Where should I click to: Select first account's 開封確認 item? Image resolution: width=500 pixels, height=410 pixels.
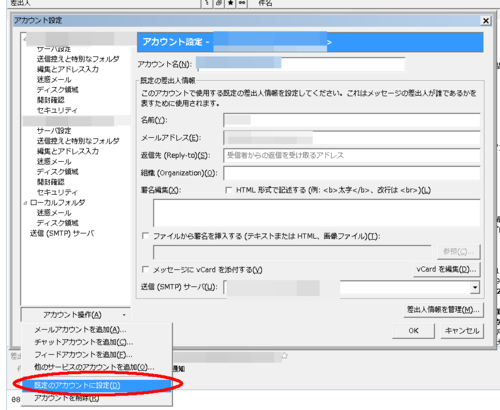coord(51,100)
